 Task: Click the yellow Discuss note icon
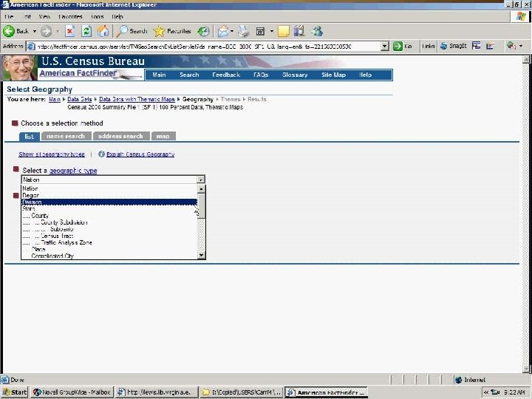284,31
